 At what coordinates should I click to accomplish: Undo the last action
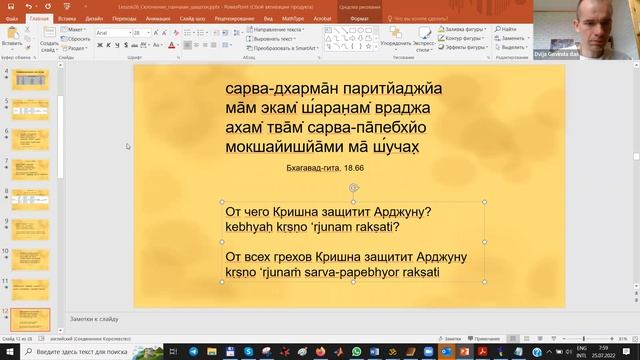tap(28, 6)
